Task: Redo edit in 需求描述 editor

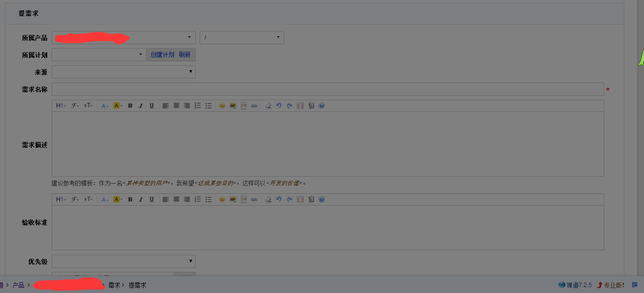Action: coord(290,106)
